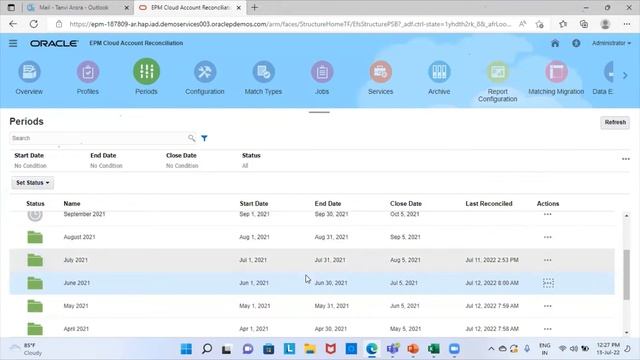Click the May 2021 folder status icon

click(x=35, y=306)
